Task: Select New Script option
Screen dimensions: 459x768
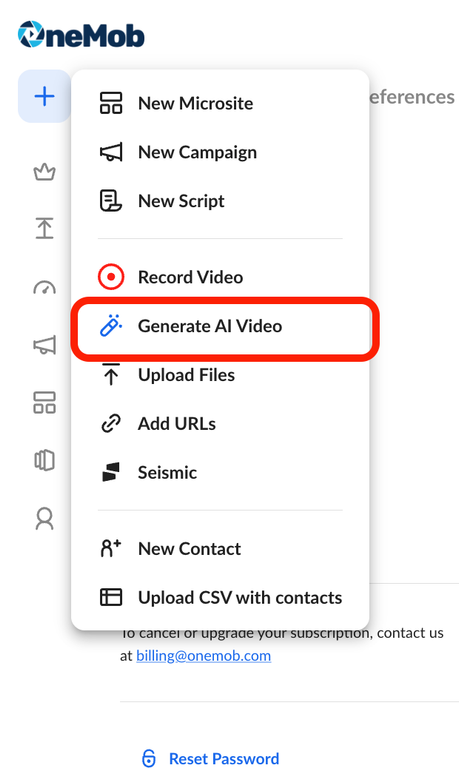Action: tap(220, 201)
